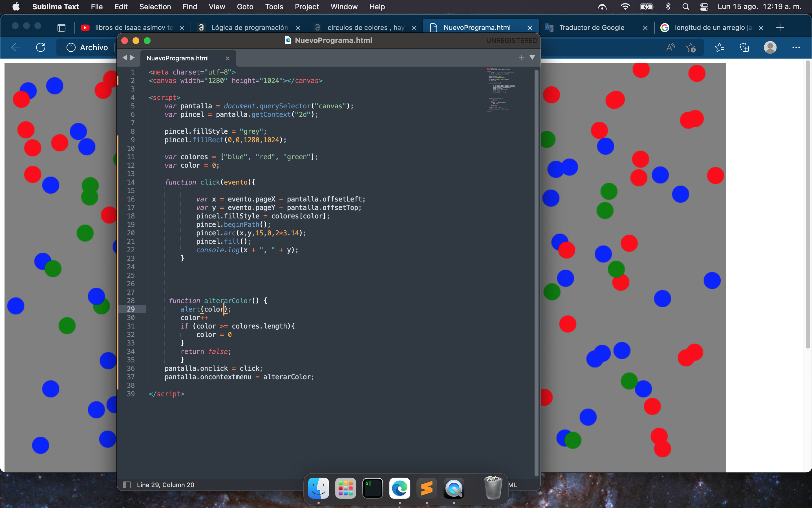Open QuickTime Player from the Dock
Viewport: 812px width, 508px height.
(454, 488)
